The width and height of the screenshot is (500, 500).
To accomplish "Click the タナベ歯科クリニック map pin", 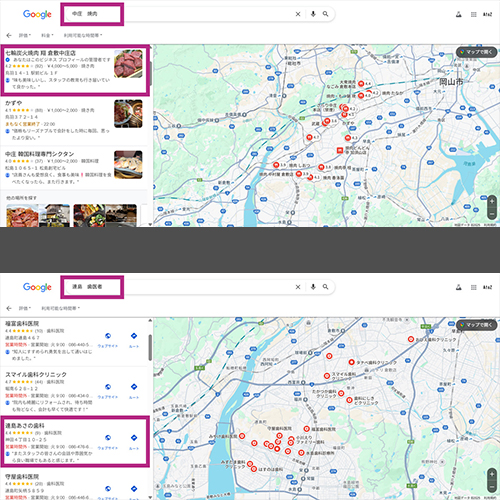I will 351,362.
